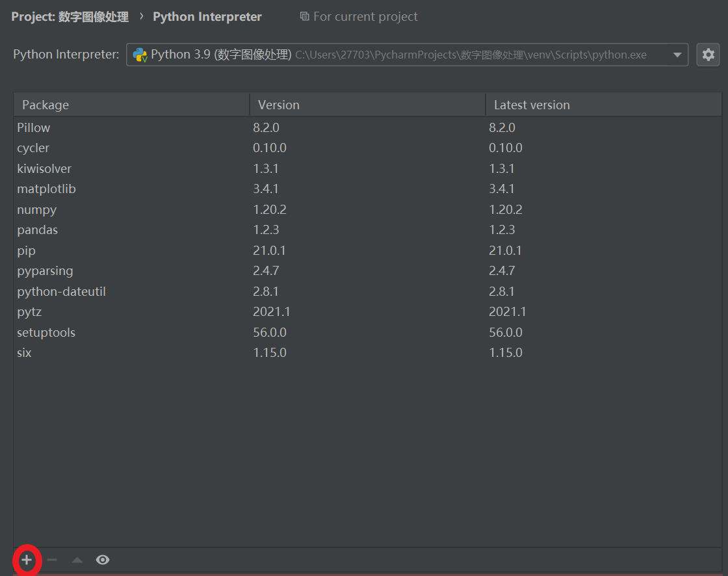Click the Python logo in the interpreter field
This screenshot has width=728, height=576.
tap(142, 55)
